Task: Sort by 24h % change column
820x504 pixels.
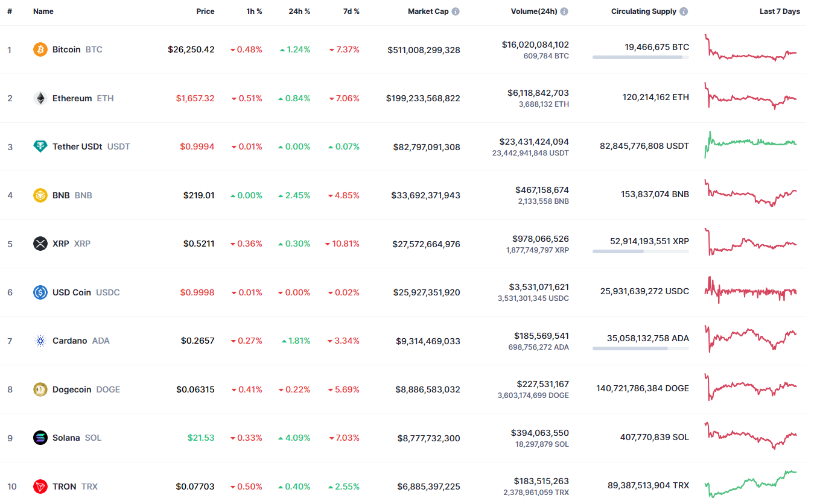Action: click(299, 11)
